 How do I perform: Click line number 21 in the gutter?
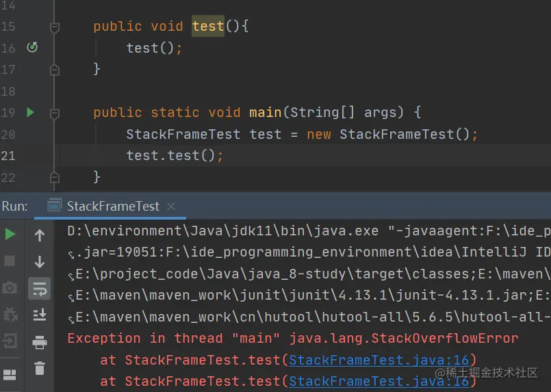[x=8, y=156]
